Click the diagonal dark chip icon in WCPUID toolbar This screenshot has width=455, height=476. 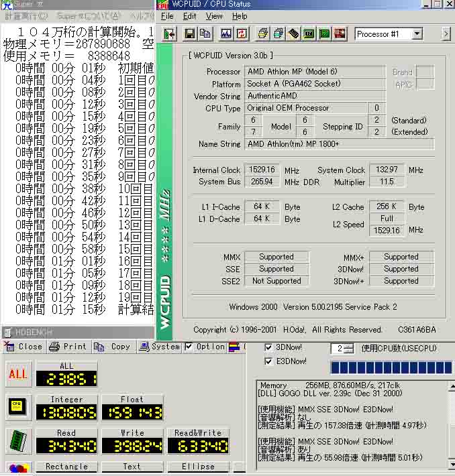pos(294,34)
